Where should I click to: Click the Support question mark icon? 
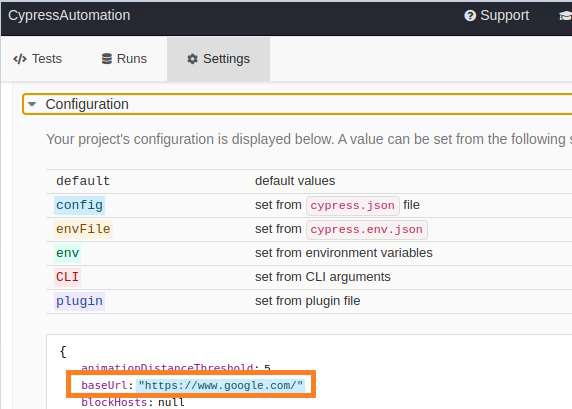coord(470,15)
